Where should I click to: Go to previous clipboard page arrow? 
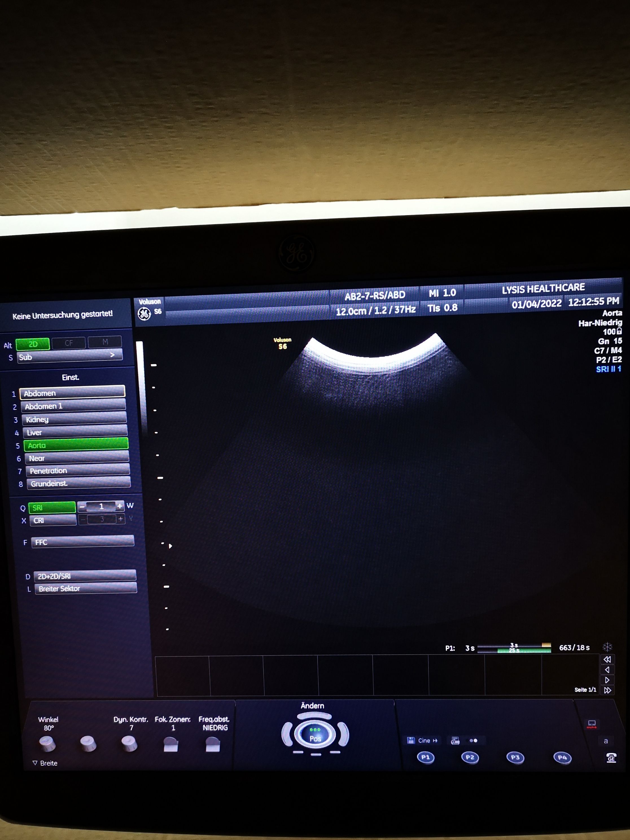pyautogui.click(x=607, y=670)
